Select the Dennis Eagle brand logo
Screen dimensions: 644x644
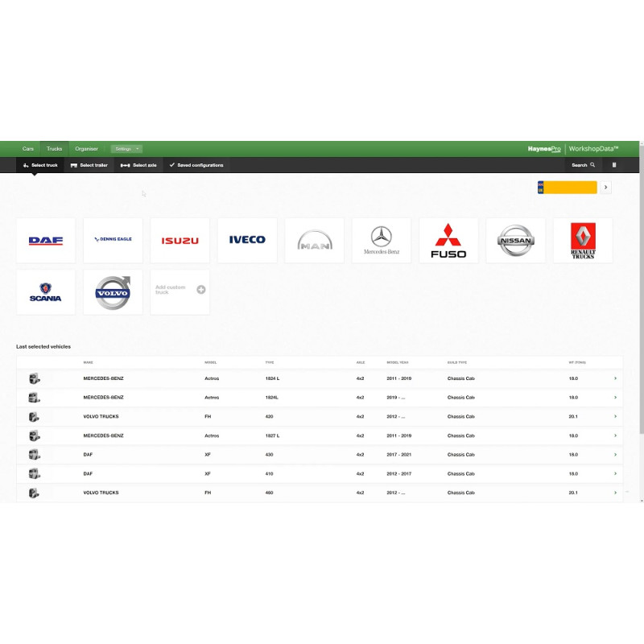pyautogui.click(x=113, y=239)
